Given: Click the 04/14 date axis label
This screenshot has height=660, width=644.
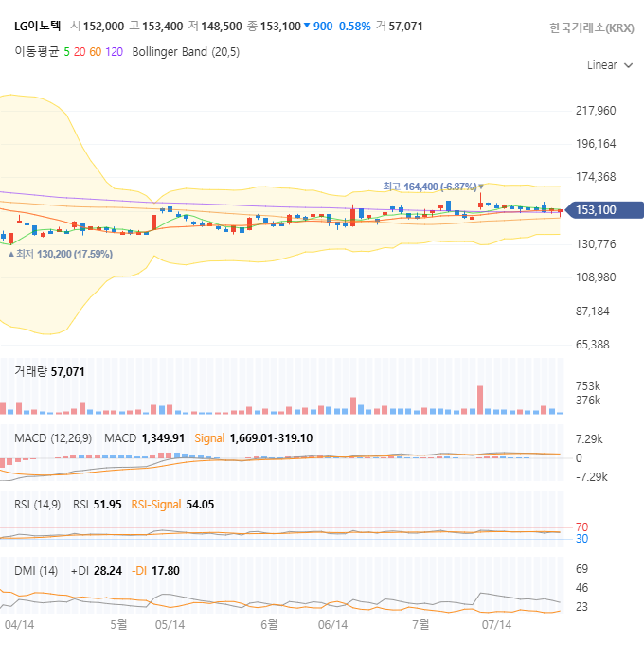Looking at the screenshot, I should [x=19, y=625].
